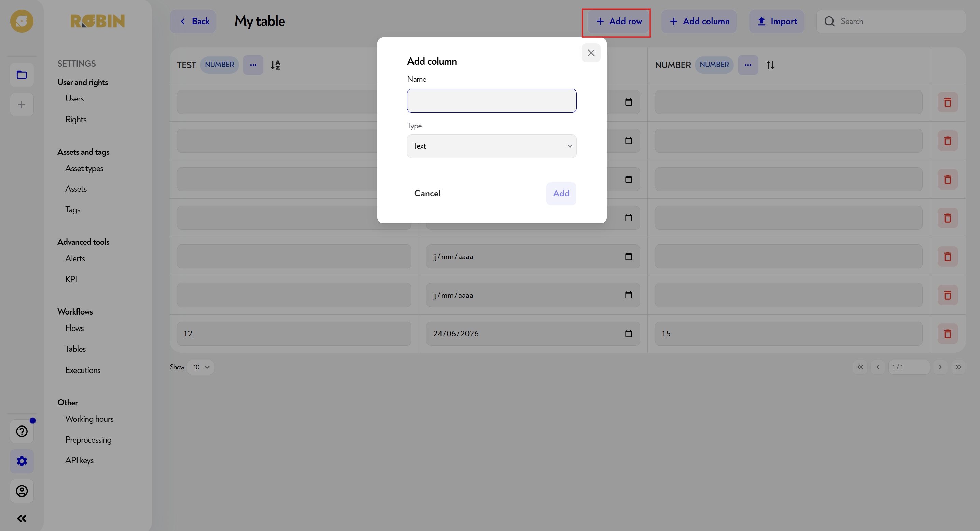The width and height of the screenshot is (980, 531).
Task: Open the folder icon in left rail
Action: click(22, 74)
